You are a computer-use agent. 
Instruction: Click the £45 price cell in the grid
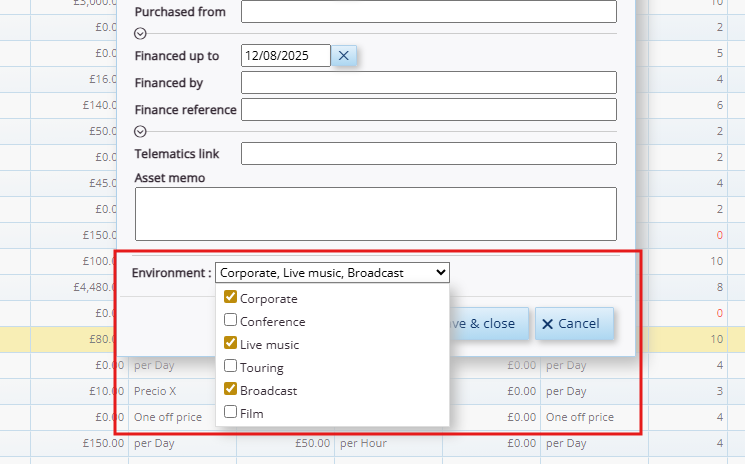(x=74, y=183)
